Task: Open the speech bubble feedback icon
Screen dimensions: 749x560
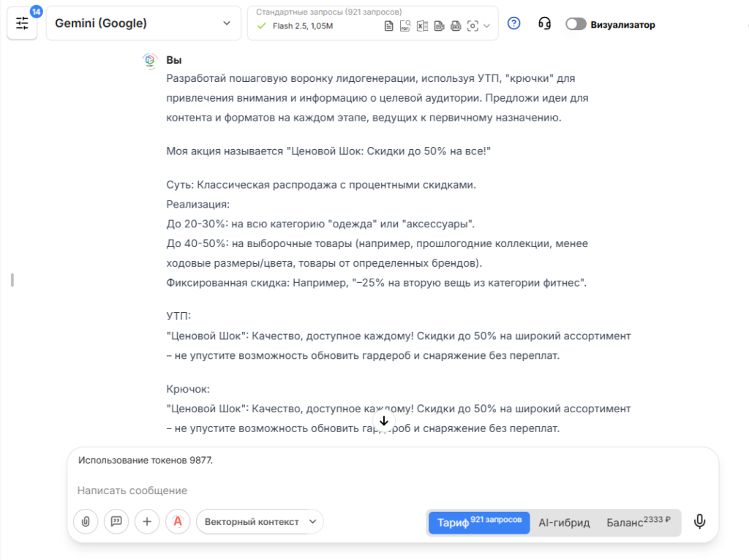Action: (x=116, y=522)
